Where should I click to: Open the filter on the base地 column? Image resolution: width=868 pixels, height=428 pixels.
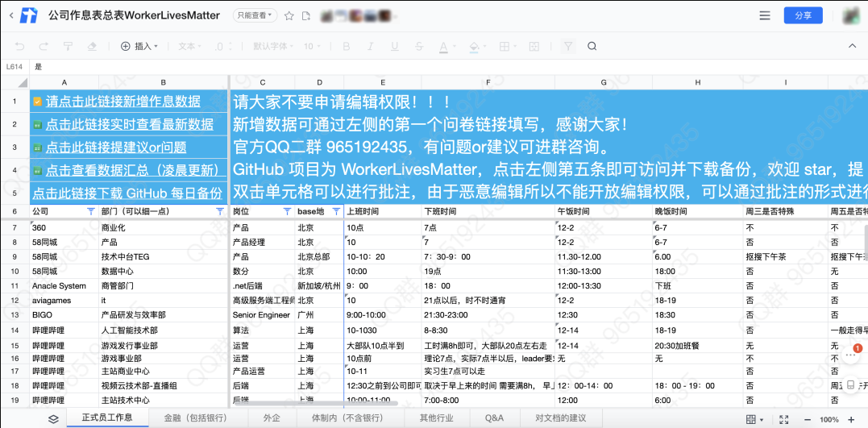[335, 211]
